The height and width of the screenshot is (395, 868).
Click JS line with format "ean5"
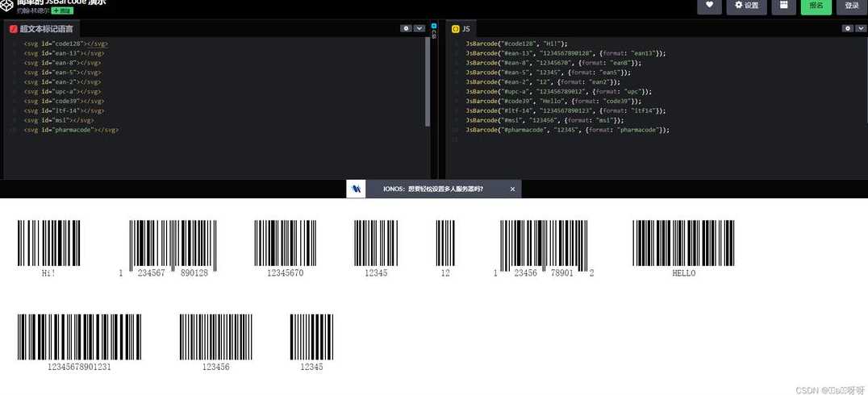548,72
